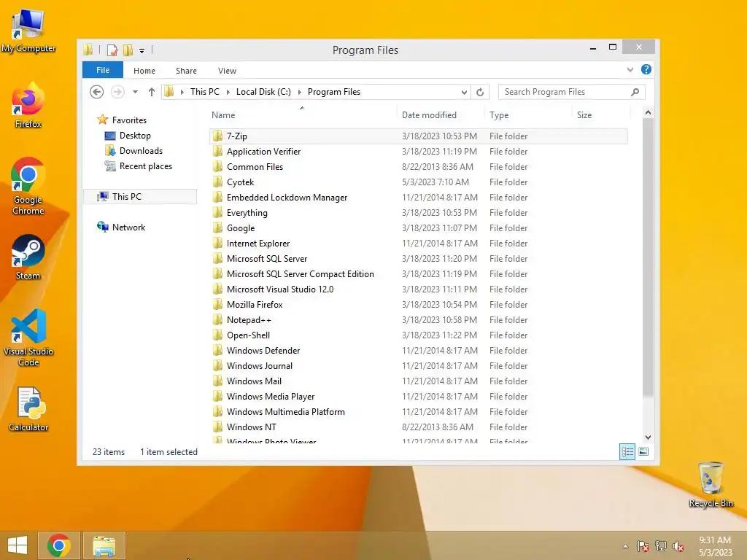Go back with the Back arrow

tap(97, 92)
